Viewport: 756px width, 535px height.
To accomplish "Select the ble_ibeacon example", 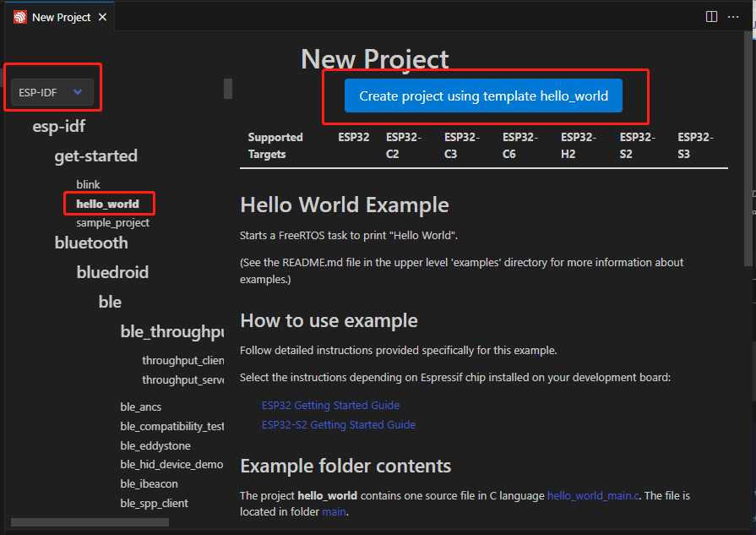I will 149,483.
